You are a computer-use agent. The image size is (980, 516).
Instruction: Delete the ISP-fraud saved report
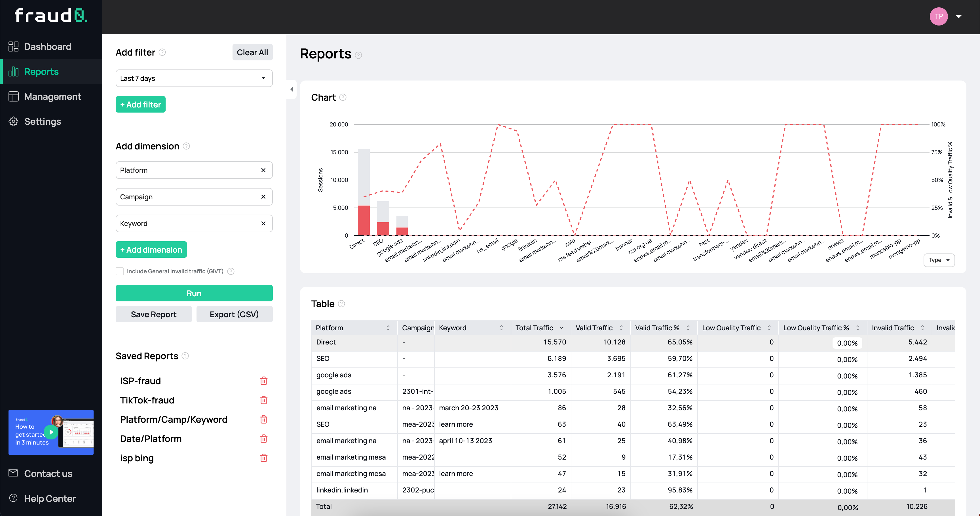coord(263,381)
